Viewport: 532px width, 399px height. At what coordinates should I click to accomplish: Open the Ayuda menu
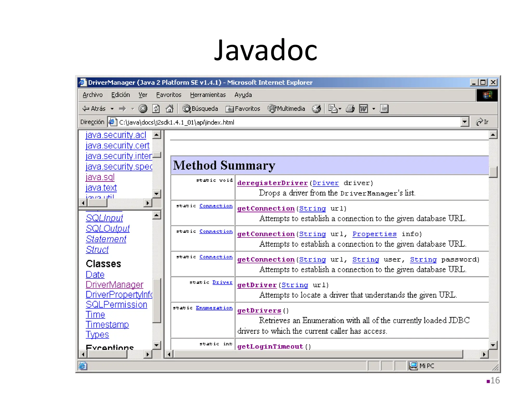[243, 95]
